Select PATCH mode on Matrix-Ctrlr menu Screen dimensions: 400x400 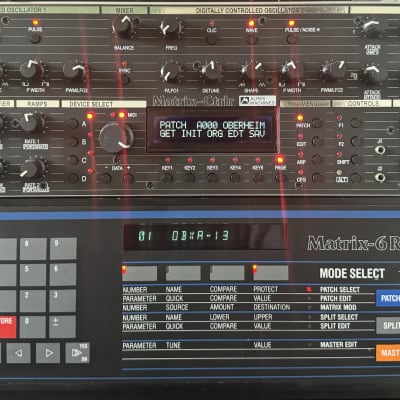[x=317, y=123]
